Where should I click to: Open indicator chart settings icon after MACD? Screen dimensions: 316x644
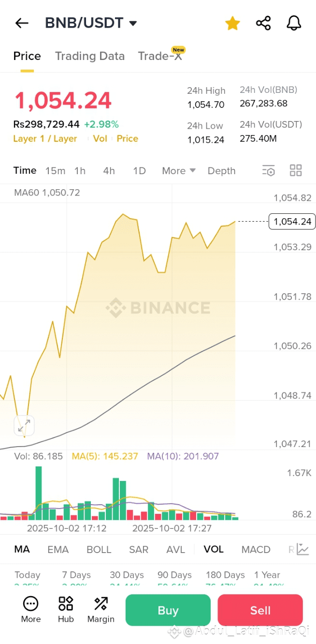pos(303,549)
